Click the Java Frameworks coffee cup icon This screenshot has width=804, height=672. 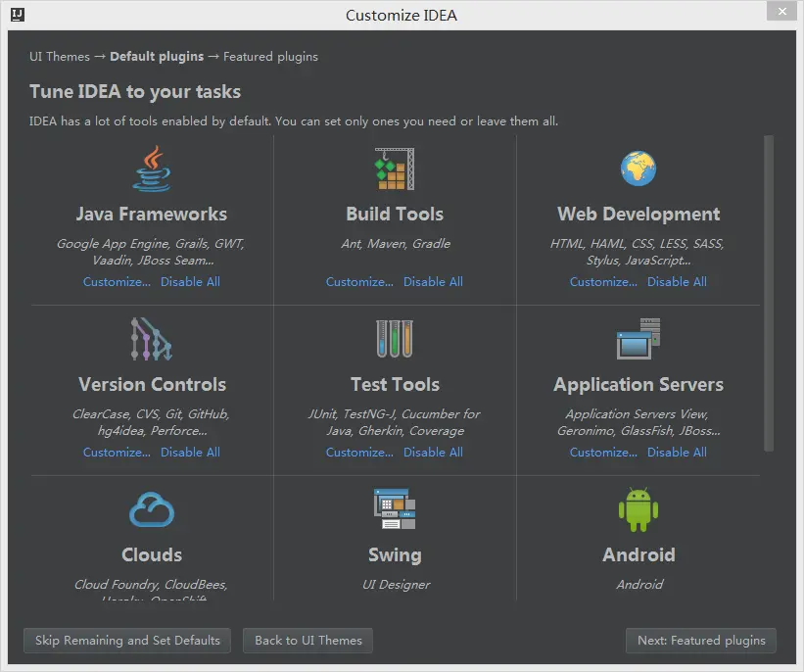(x=151, y=168)
